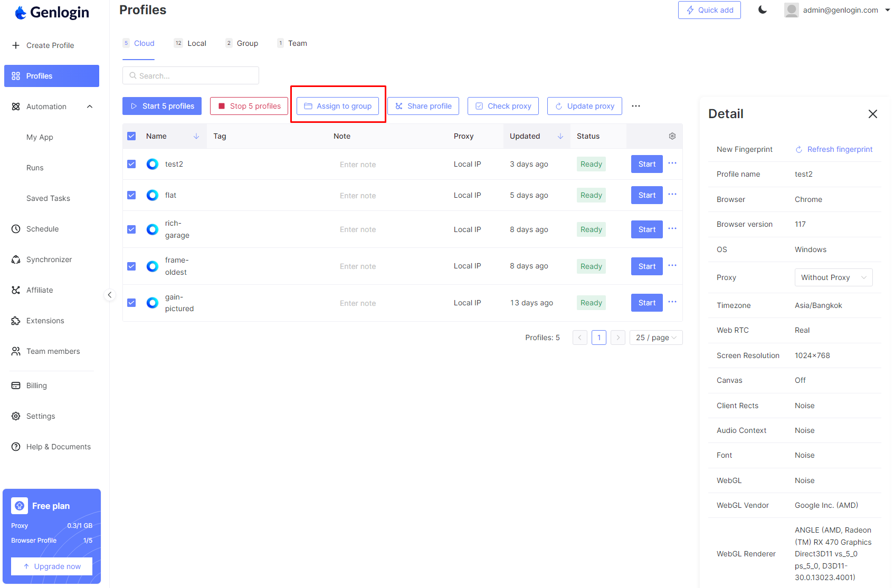The width and height of the screenshot is (894, 588).
Task: Open Extensions from the sidebar
Action: coord(45,321)
